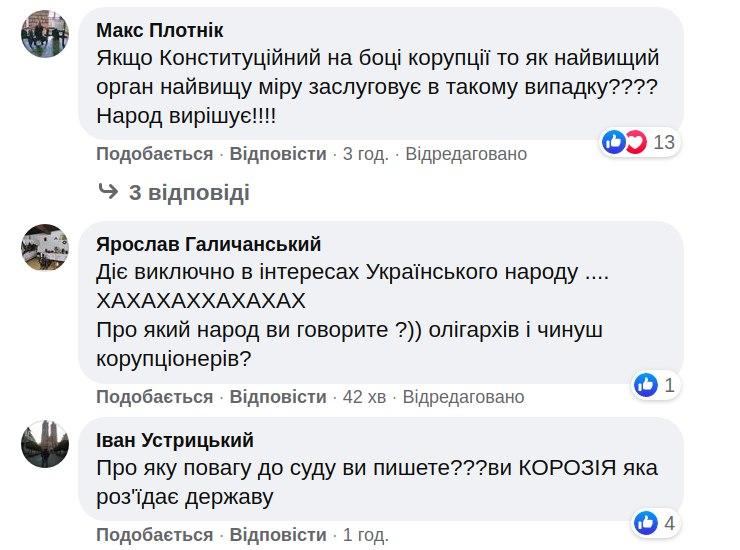Image resolution: width=740 pixels, height=550 pixels.
Task: Like Іван Устрицький's comment via Подобається
Action: pos(154,535)
